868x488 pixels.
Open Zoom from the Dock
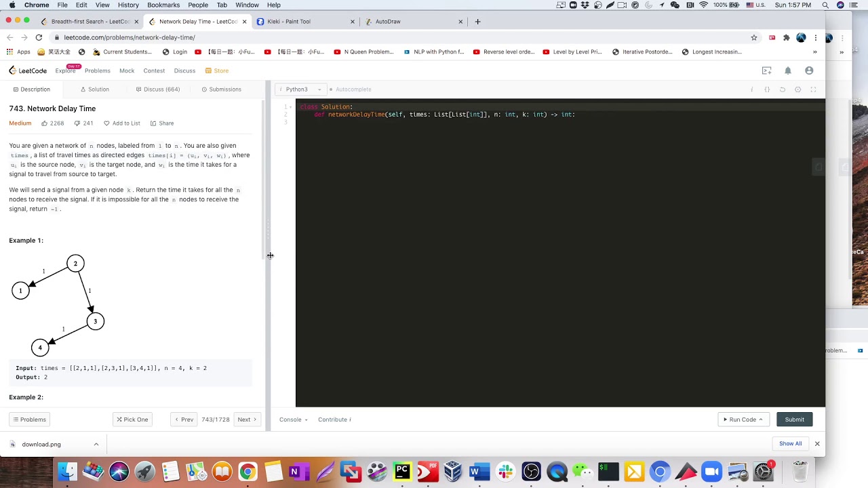[711, 470]
